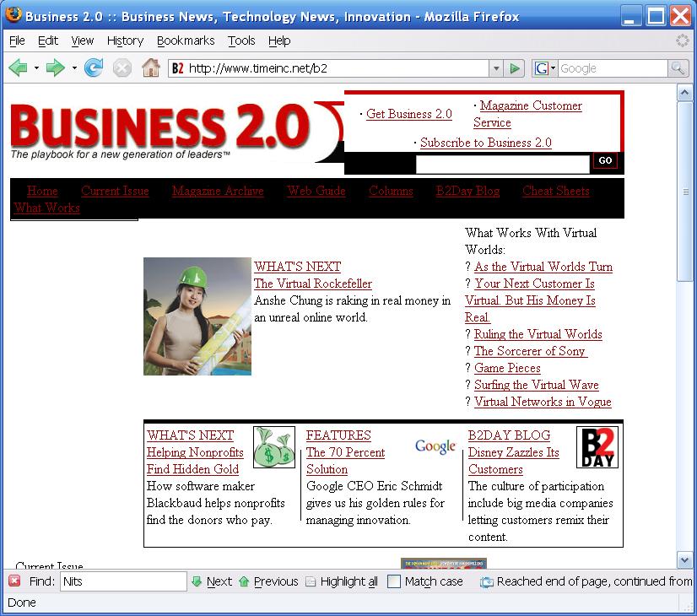697x616 pixels.
Task: Reload the page with the refresh icon
Action: (94, 68)
